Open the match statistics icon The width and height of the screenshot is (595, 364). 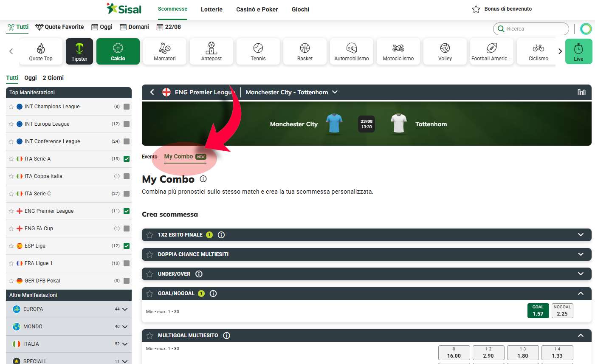pos(581,92)
